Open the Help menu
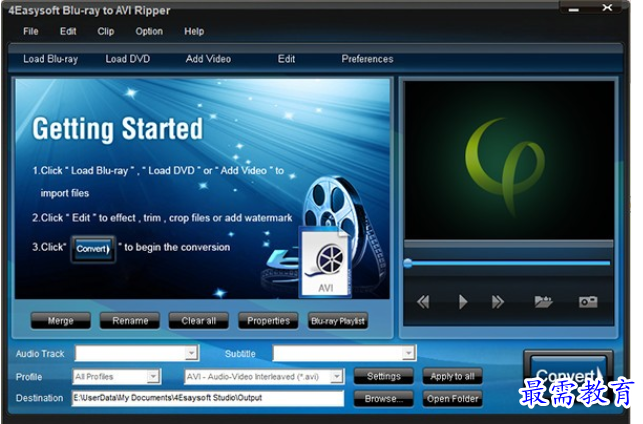 [x=194, y=32]
